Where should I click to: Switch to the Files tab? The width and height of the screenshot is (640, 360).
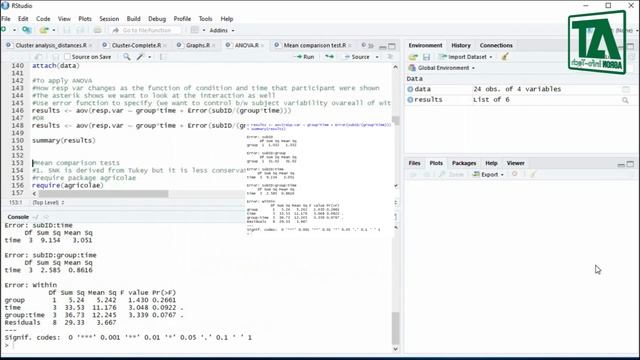click(x=414, y=163)
